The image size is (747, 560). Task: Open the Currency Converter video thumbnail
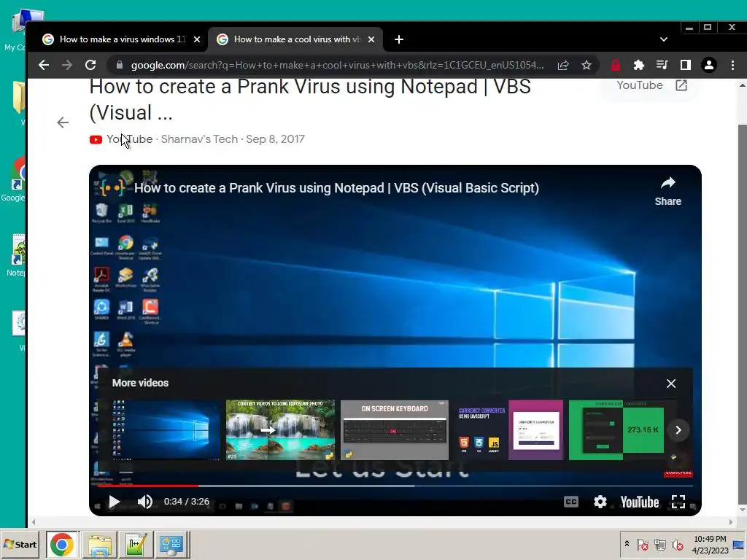click(x=508, y=430)
